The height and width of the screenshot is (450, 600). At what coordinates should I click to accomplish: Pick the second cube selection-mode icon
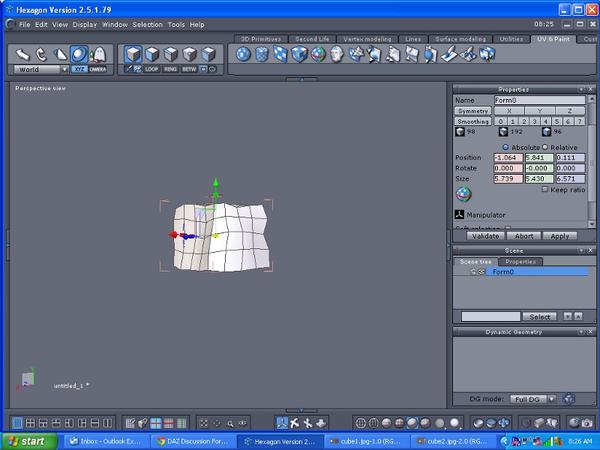point(152,54)
